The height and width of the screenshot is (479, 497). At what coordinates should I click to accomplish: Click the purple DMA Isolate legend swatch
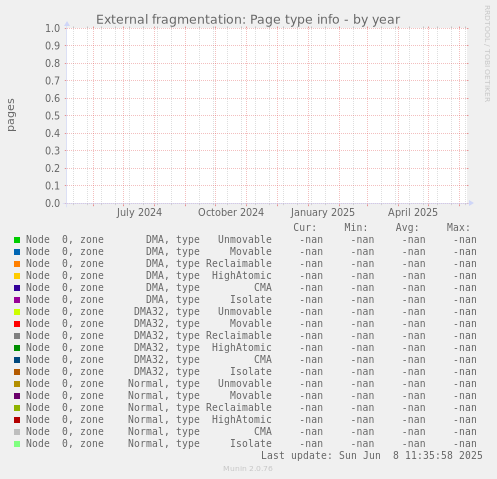(x=17, y=300)
